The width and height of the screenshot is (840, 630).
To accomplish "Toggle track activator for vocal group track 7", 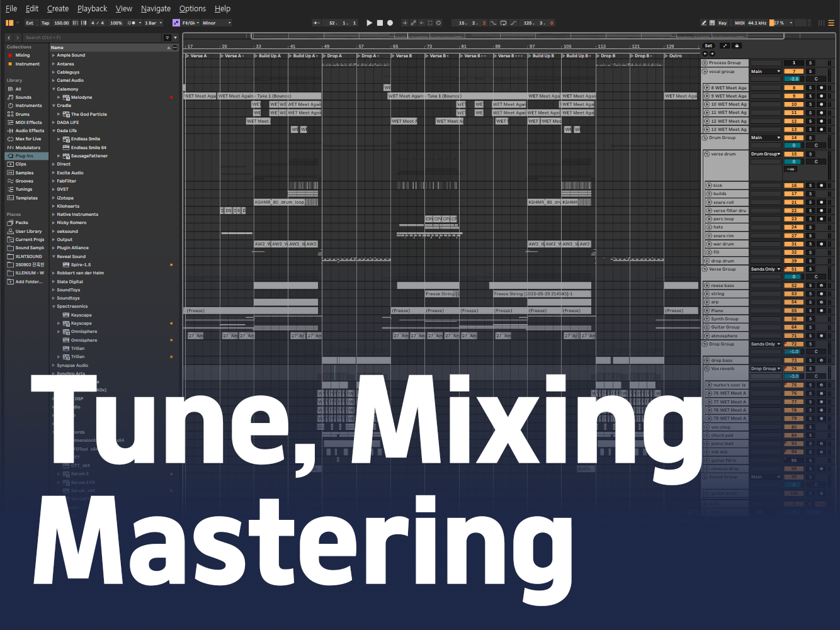I will pyautogui.click(x=793, y=71).
